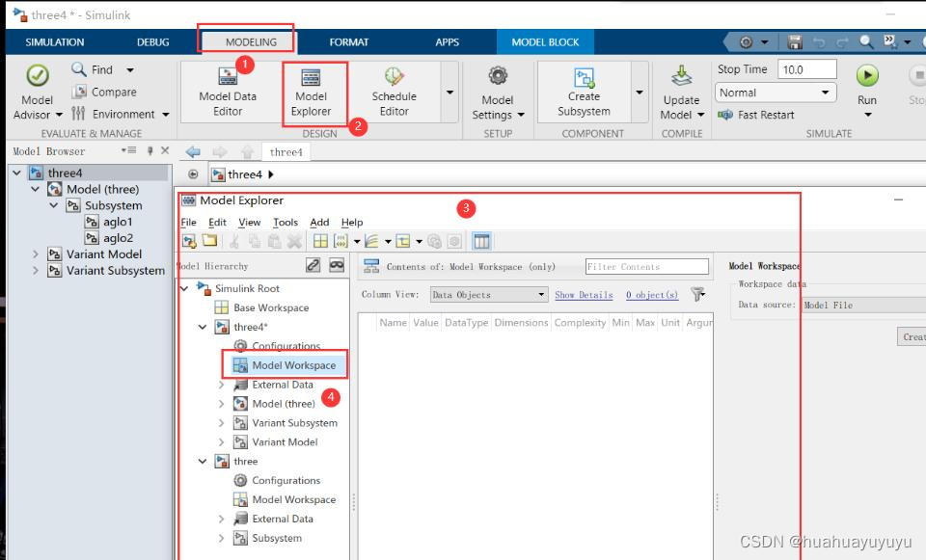Open File menu in Model Explorer
This screenshot has height=560, width=926.
point(188,223)
